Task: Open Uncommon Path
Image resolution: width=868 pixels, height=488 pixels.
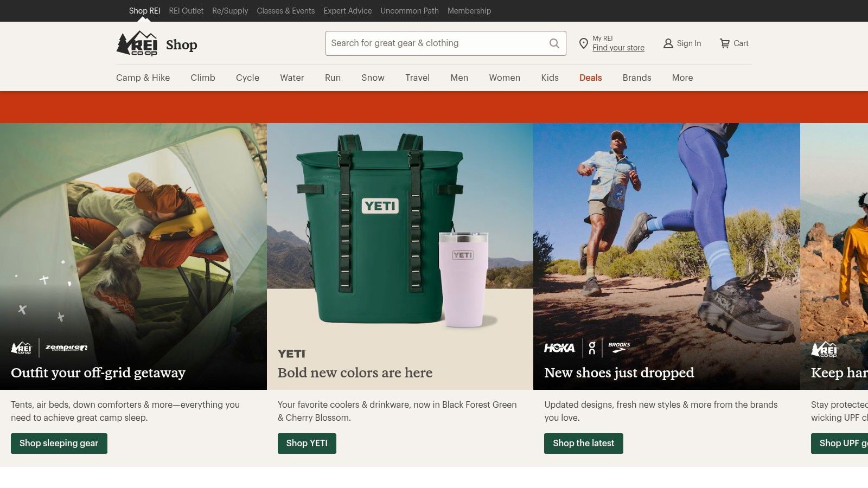Action: (410, 11)
